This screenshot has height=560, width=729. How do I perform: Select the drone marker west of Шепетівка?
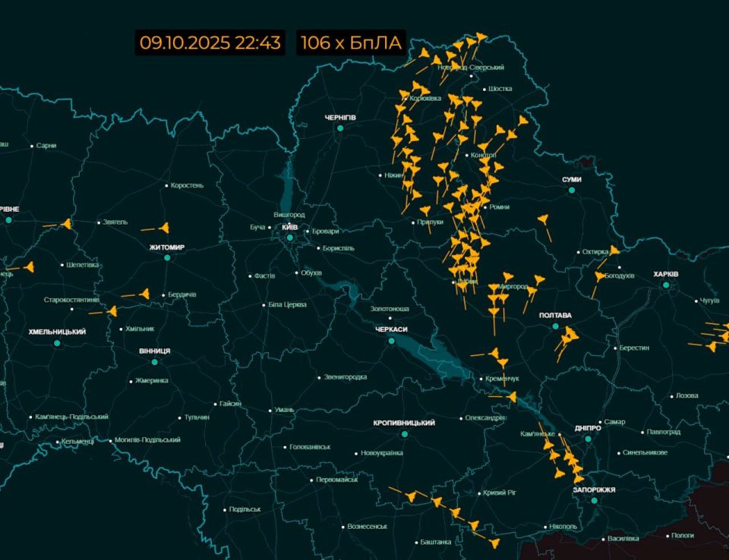30,266
